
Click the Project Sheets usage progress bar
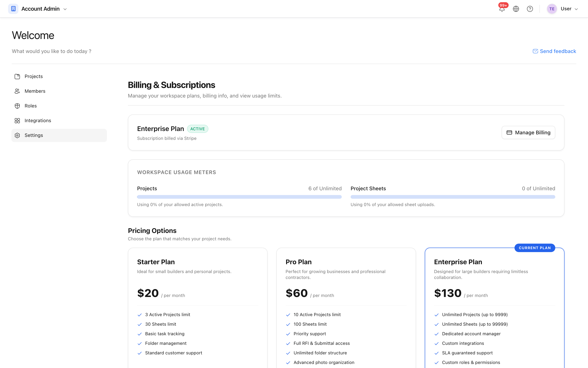[x=453, y=197]
